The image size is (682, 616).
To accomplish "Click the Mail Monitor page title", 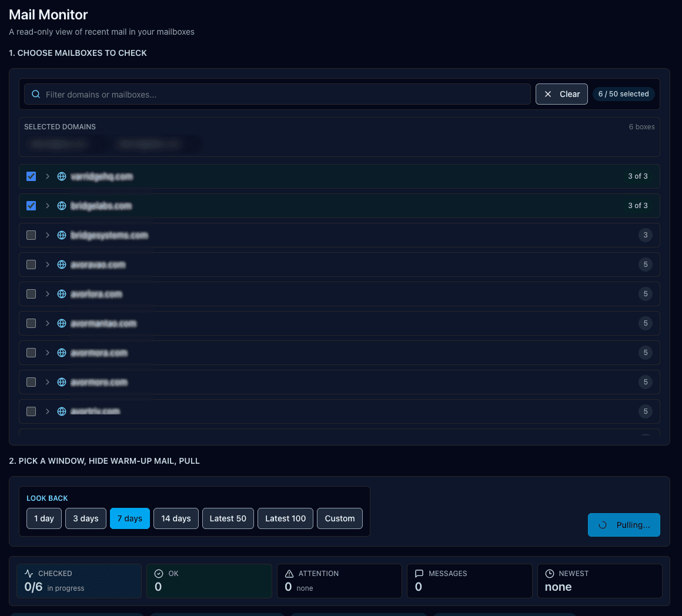I will tap(48, 15).
